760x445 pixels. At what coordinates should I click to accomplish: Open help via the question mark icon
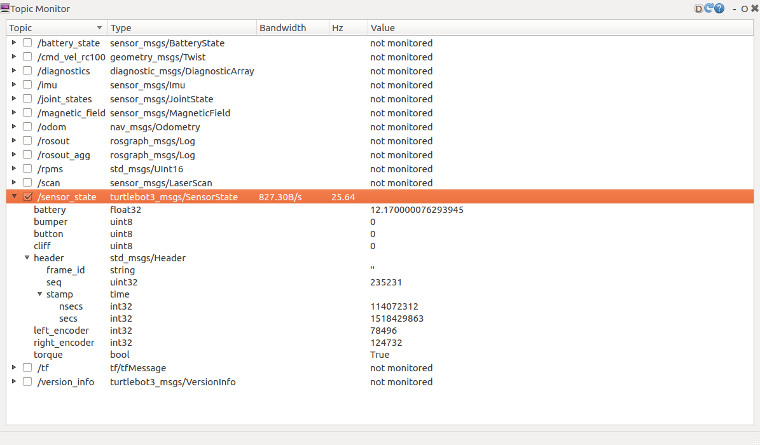tap(719, 8)
